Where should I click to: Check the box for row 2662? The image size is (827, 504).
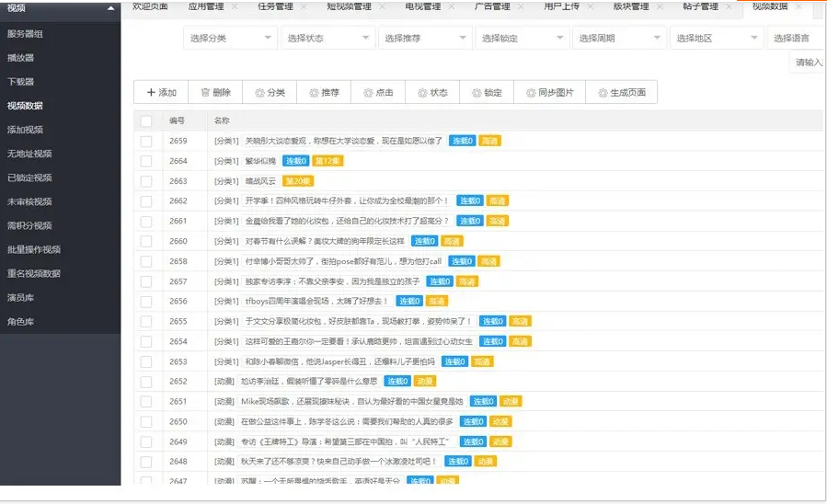[146, 200]
